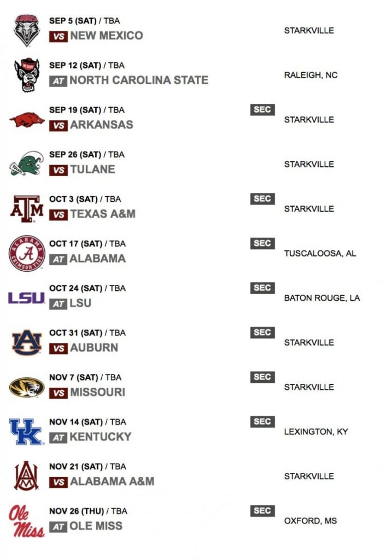The image size is (392, 560).
Task: Click the NC State wolf logo
Action: coord(27,74)
